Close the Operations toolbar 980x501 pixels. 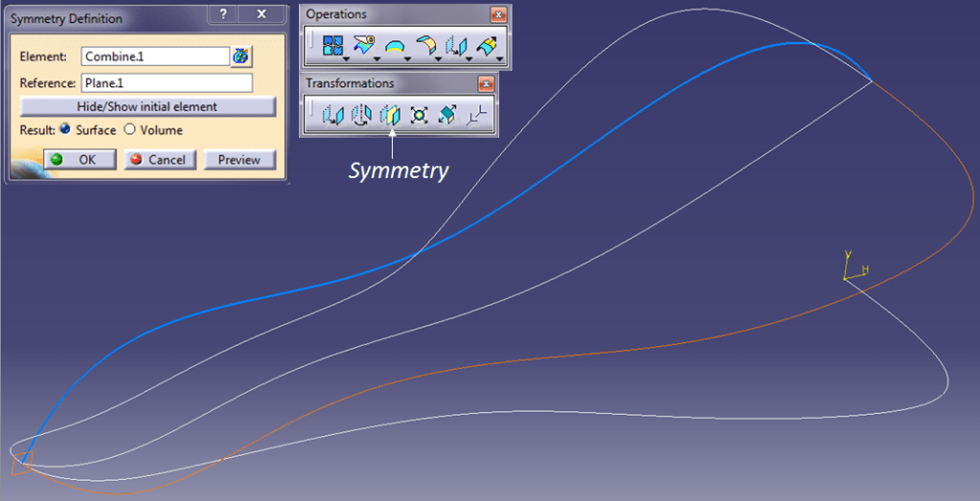pyautogui.click(x=497, y=14)
